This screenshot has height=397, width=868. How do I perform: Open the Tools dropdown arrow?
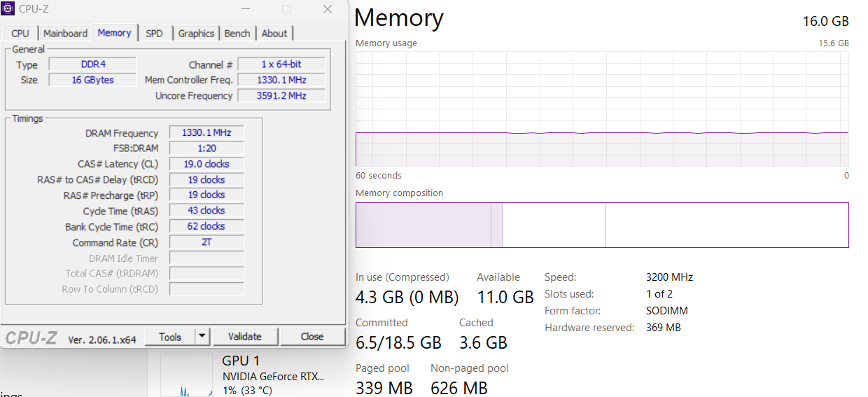202,337
